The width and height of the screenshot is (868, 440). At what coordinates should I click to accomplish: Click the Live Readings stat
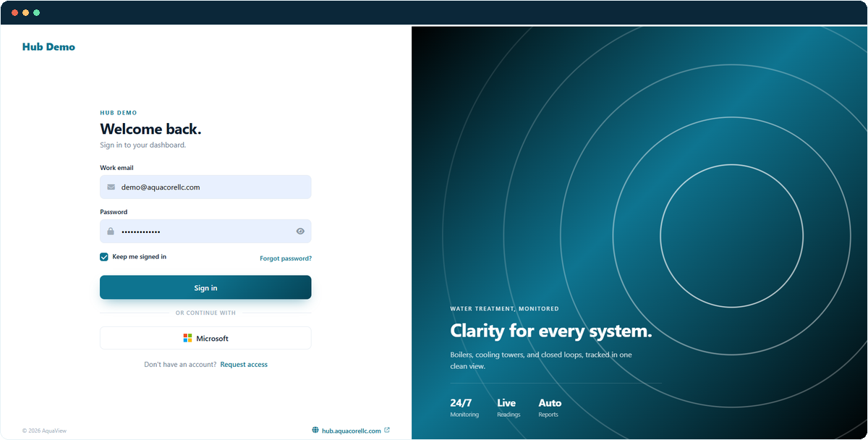pos(509,407)
